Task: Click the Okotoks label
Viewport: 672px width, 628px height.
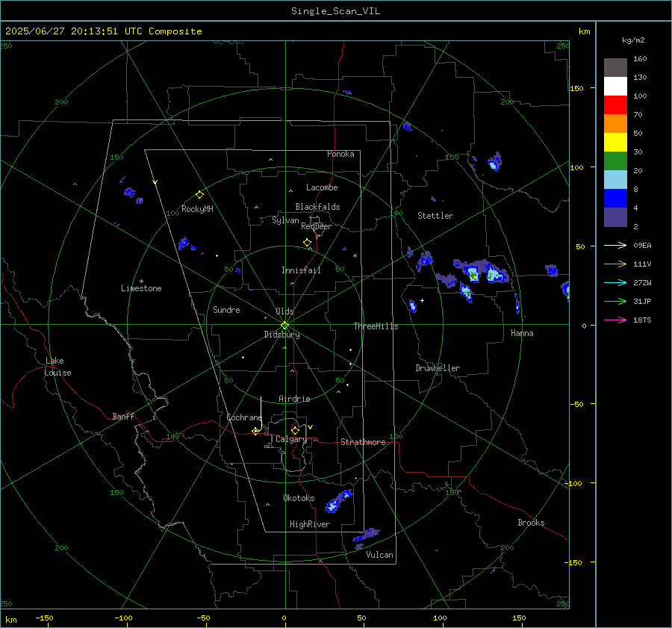Action: (299, 498)
